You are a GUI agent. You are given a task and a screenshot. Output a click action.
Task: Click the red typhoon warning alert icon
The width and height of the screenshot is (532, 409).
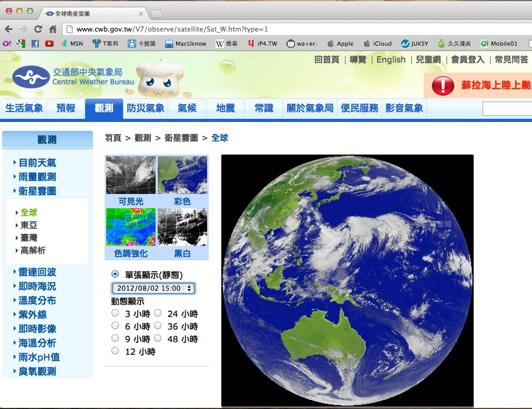[443, 85]
